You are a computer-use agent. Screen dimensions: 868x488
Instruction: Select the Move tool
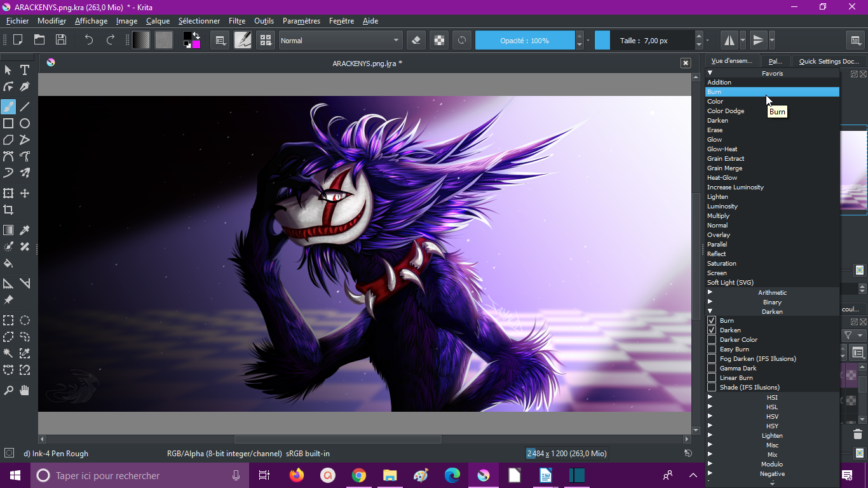click(25, 193)
